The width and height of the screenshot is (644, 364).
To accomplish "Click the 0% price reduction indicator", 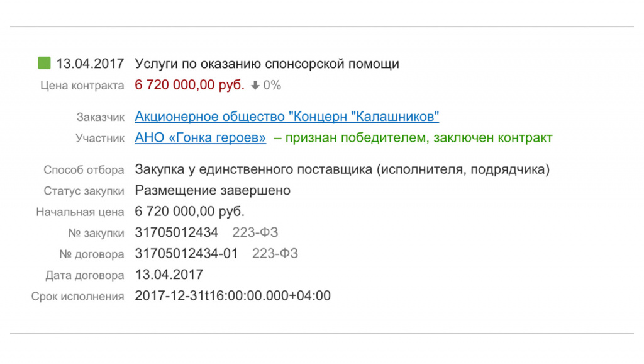I will tap(272, 86).
